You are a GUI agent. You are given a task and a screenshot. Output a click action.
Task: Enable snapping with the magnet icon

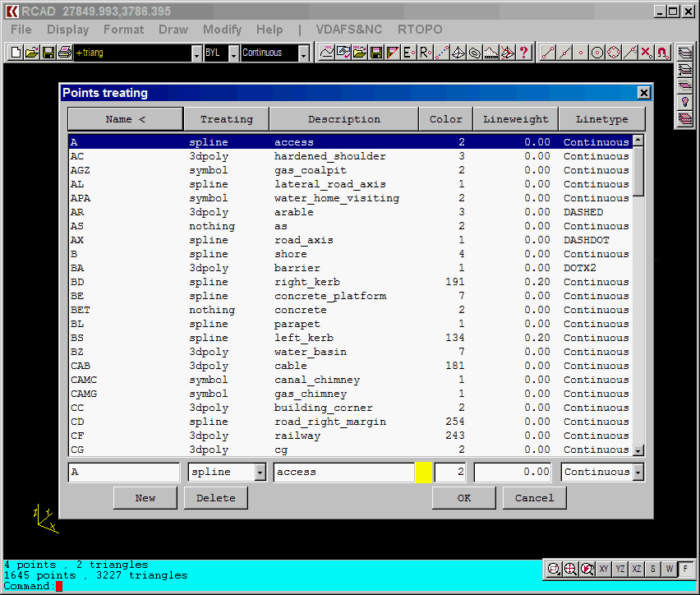[x=662, y=53]
